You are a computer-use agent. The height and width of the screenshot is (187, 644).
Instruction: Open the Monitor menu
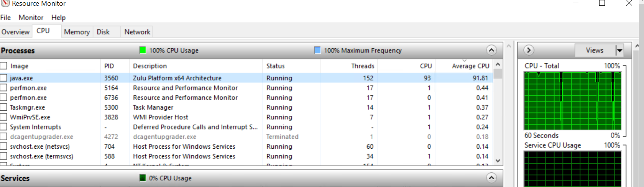pos(31,18)
